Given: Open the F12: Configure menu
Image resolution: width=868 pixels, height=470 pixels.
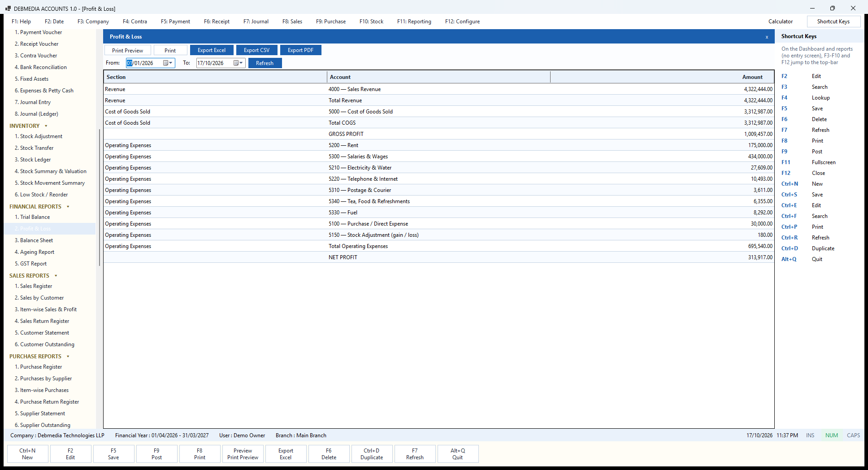Looking at the screenshot, I should pyautogui.click(x=462, y=22).
